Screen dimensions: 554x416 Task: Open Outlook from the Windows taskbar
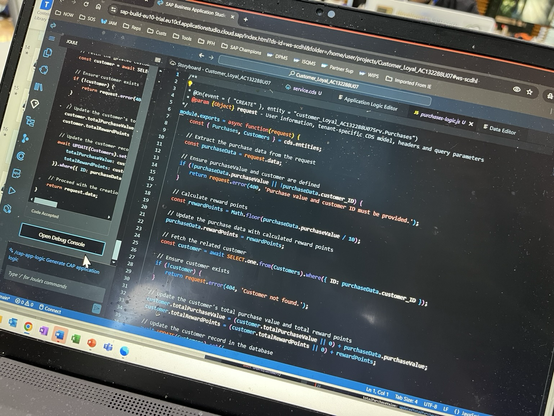coord(12,322)
